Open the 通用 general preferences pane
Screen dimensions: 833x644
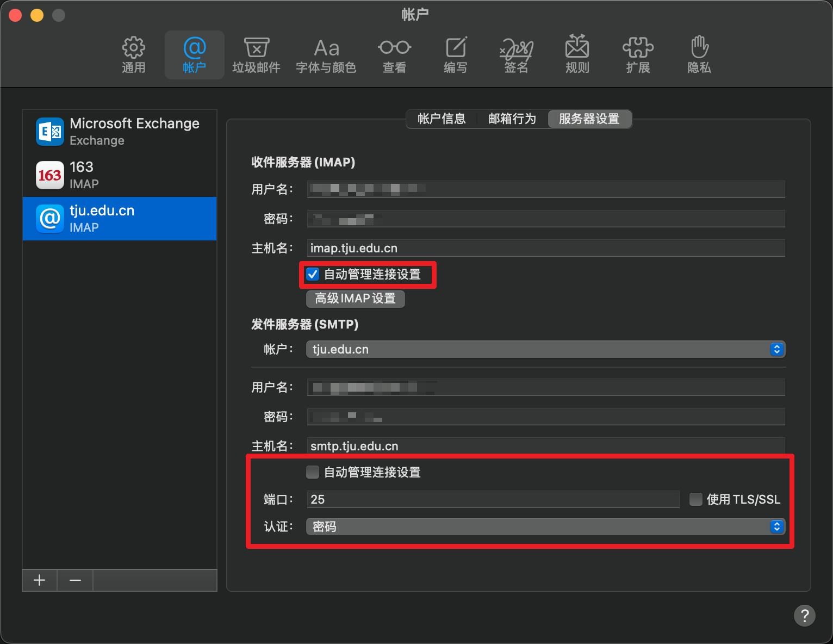coord(133,55)
